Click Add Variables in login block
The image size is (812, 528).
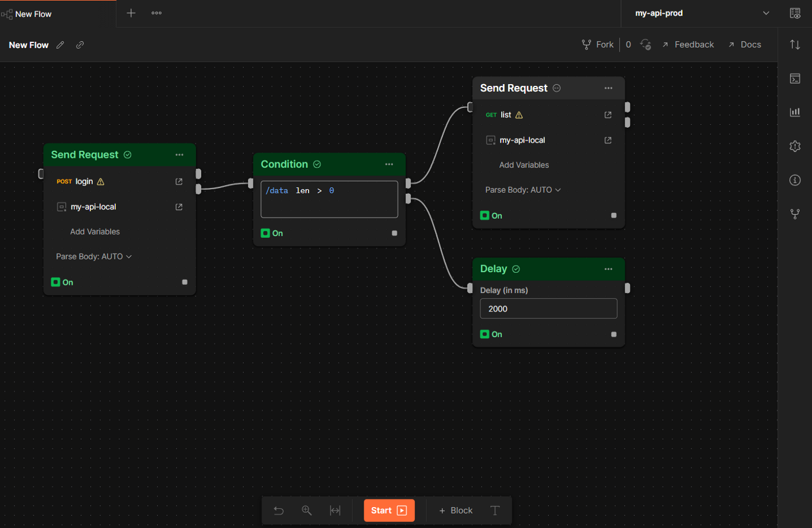[x=95, y=232]
